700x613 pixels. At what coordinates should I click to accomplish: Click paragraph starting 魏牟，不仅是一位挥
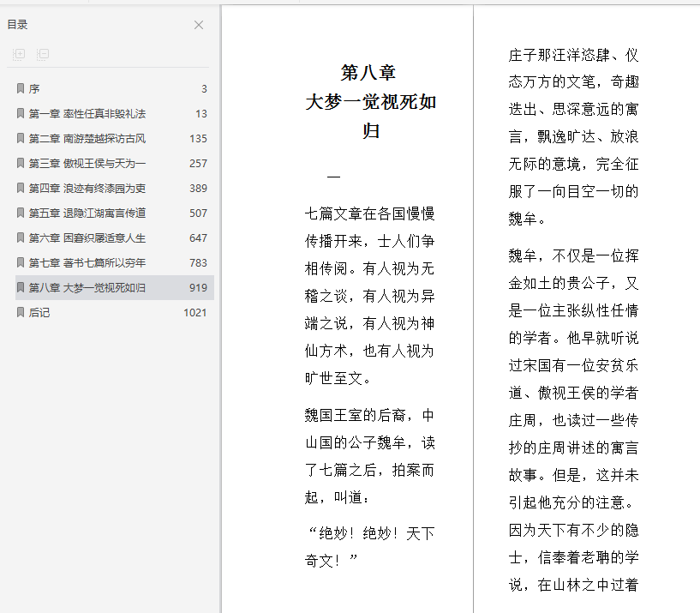click(574, 420)
